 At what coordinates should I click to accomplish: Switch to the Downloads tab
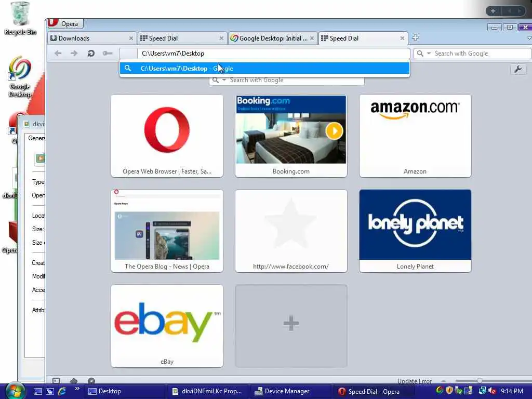tap(92, 38)
